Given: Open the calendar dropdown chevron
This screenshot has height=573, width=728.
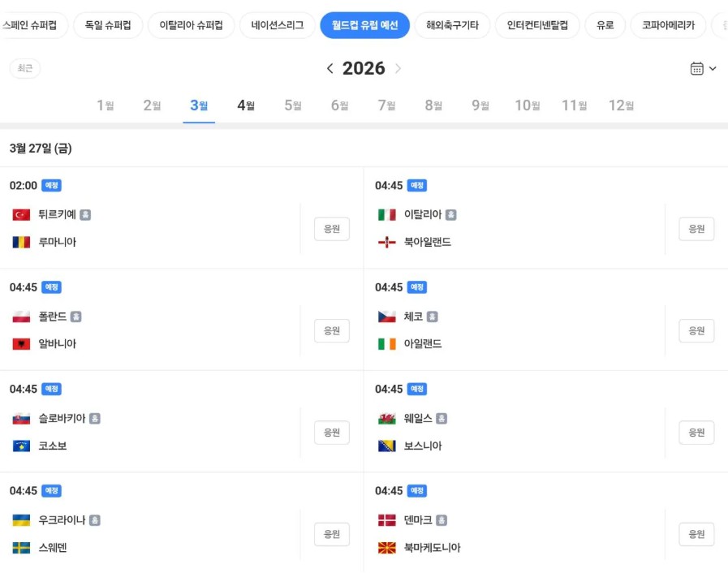Looking at the screenshot, I should [x=712, y=68].
